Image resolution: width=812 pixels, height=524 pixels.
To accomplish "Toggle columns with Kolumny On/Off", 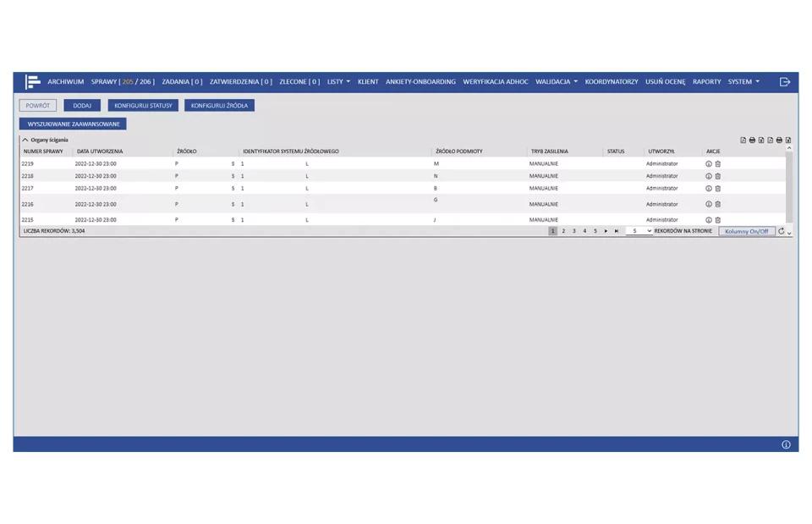I will click(x=747, y=231).
